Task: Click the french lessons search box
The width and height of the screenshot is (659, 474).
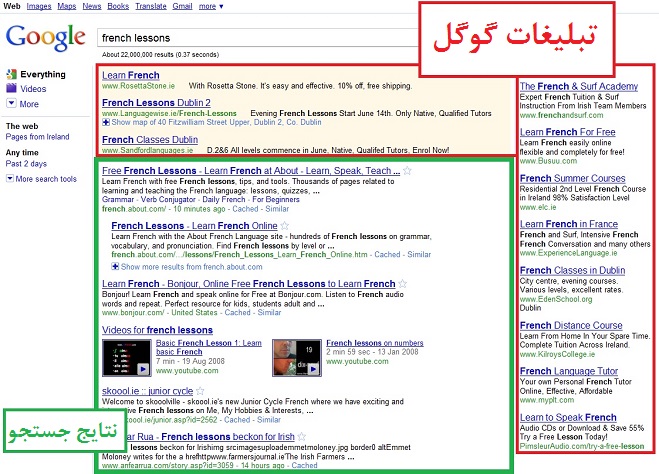Action: [250, 38]
